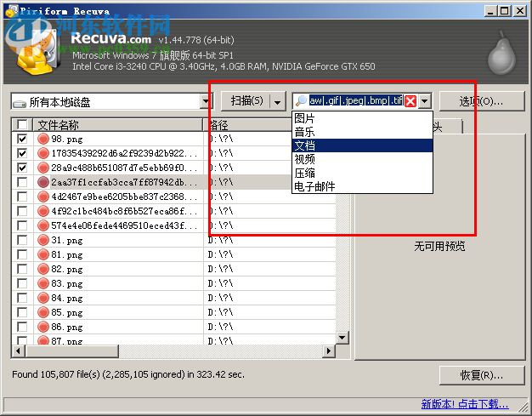Pick 电子邮件 in the filter list
Screen dimensions: 532x416
coord(362,186)
